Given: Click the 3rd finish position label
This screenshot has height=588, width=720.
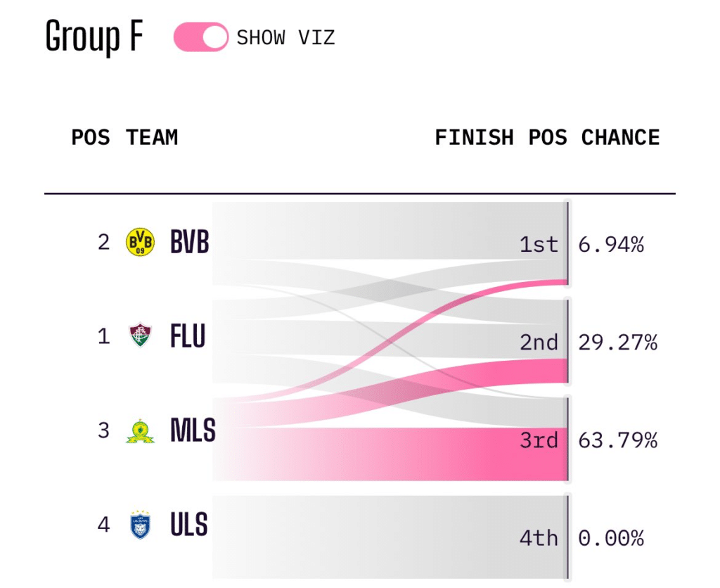Looking at the screenshot, I should [x=539, y=440].
